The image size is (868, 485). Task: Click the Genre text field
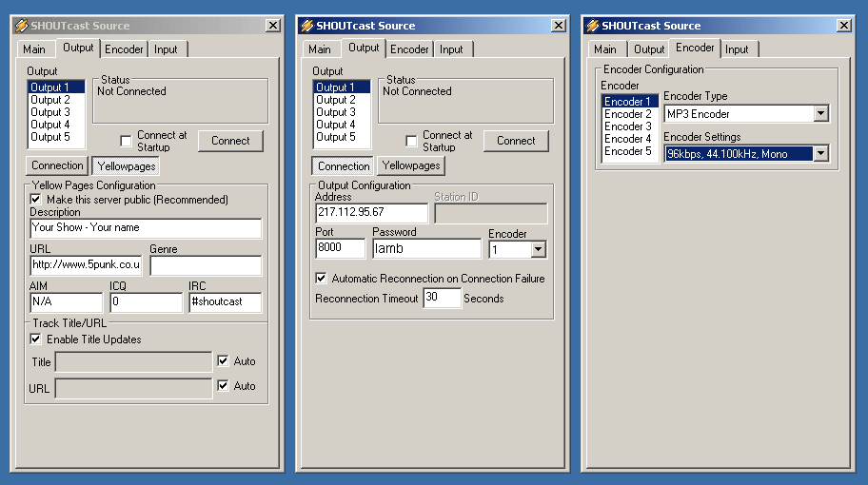205,266
